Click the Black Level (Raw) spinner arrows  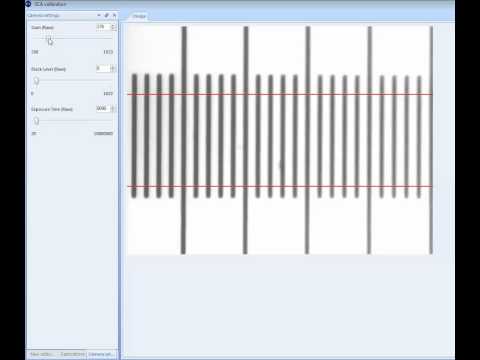coord(113,68)
